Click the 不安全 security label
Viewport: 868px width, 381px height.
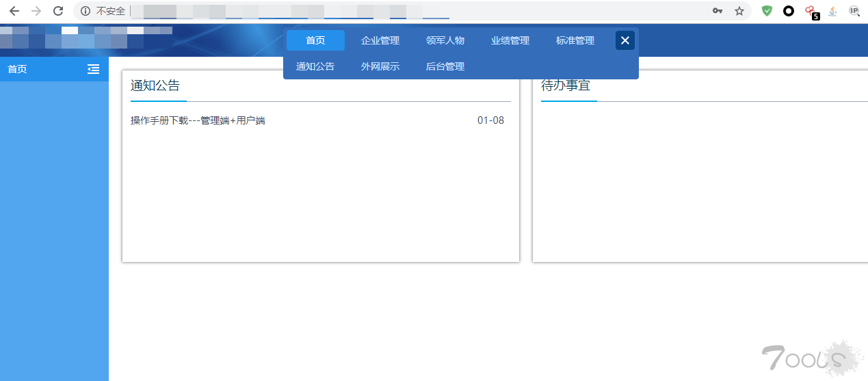click(111, 11)
